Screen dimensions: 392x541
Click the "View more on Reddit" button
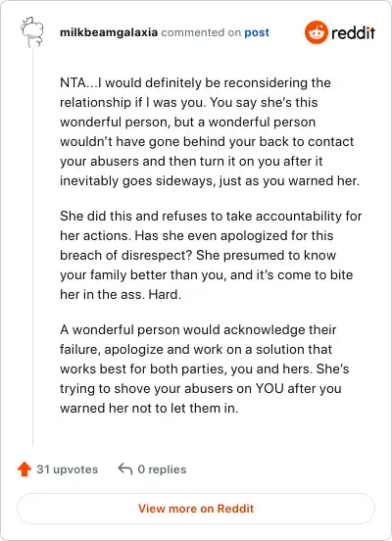coord(196,509)
